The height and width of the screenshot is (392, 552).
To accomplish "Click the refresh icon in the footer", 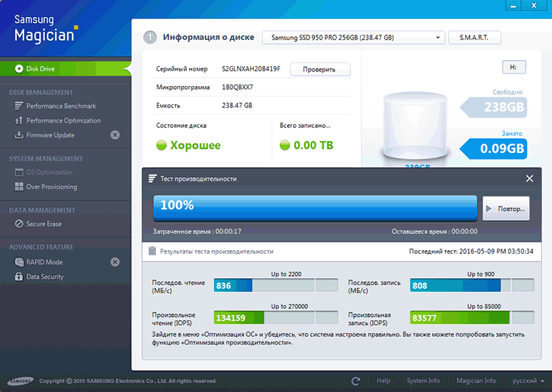I will [x=356, y=381].
